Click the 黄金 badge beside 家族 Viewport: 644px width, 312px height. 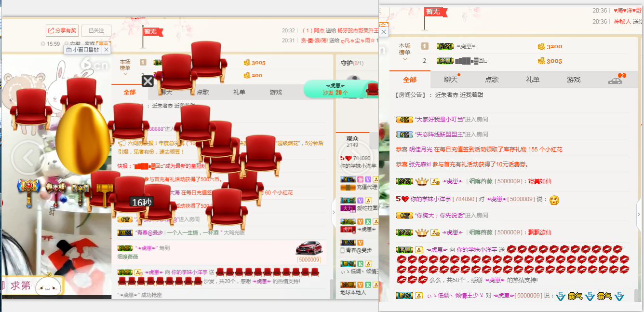click(103, 44)
